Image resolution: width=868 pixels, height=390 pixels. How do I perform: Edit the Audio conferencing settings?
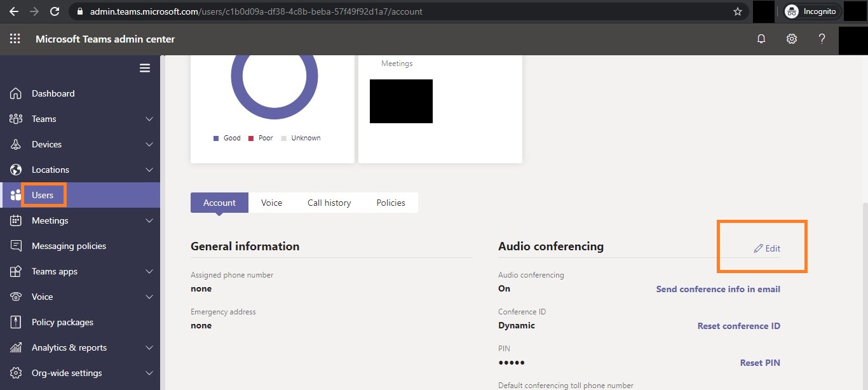[768, 248]
